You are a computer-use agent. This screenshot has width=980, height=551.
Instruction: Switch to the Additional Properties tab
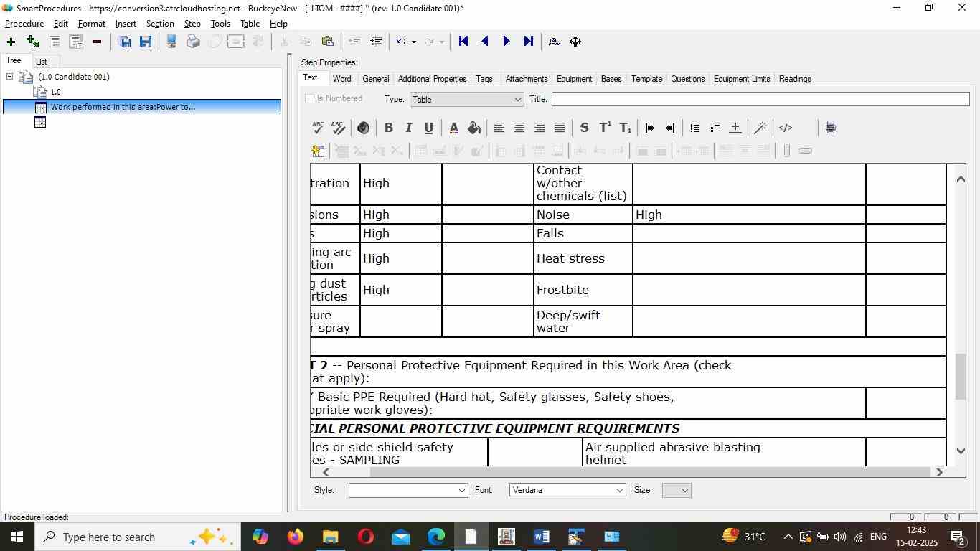(432, 79)
